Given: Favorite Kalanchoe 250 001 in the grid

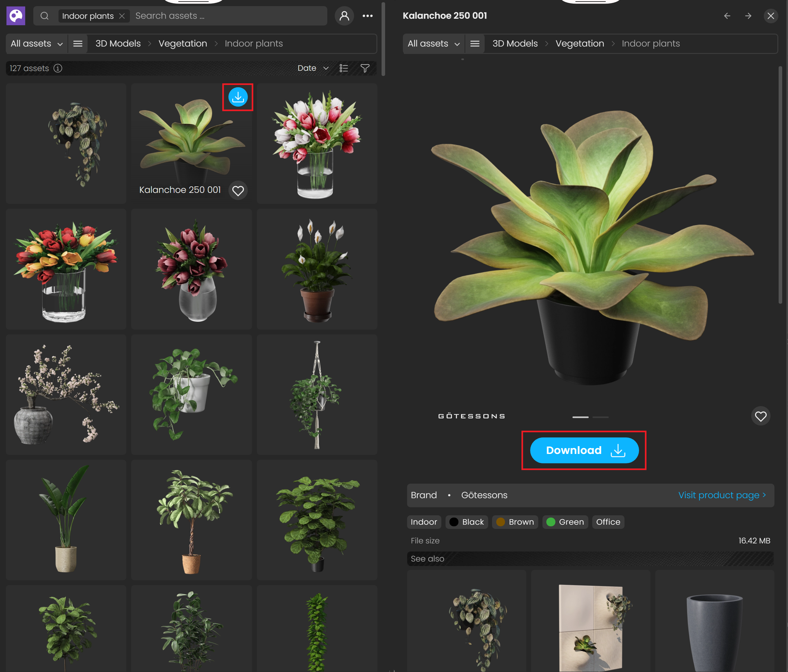Looking at the screenshot, I should (x=238, y=191).
